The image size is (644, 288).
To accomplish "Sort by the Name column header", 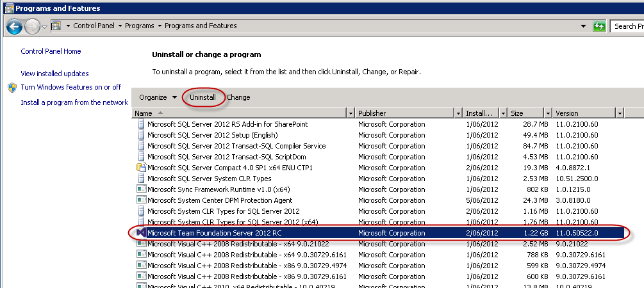I will tap(240, 113).
